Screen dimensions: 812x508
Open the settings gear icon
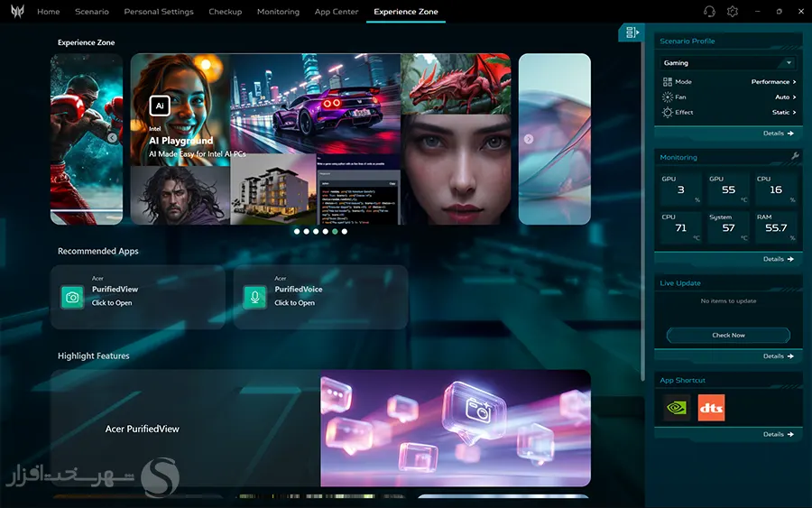(733, 12)
